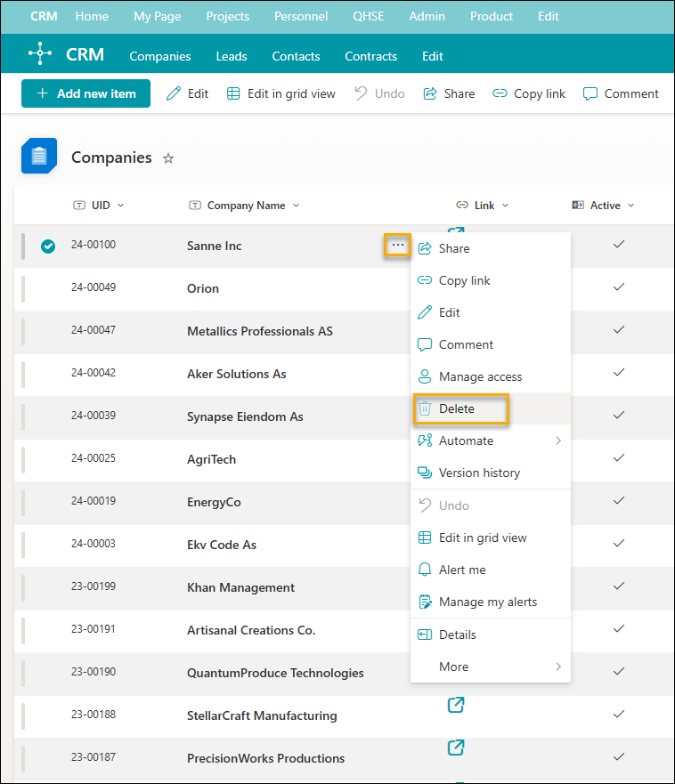Click QuantumProduce Technologies company name
Screen dimensions: 675x784
[x=275, y=673]
